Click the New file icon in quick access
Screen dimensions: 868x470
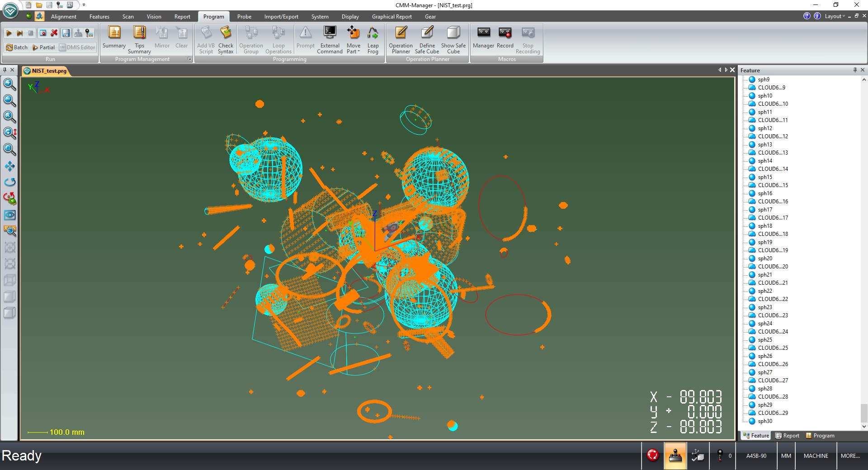point(28,5)
